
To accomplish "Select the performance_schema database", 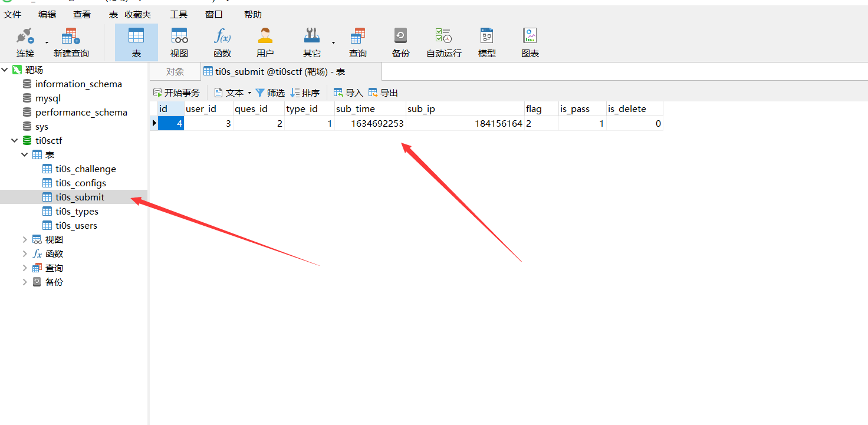I will (81, 113).
